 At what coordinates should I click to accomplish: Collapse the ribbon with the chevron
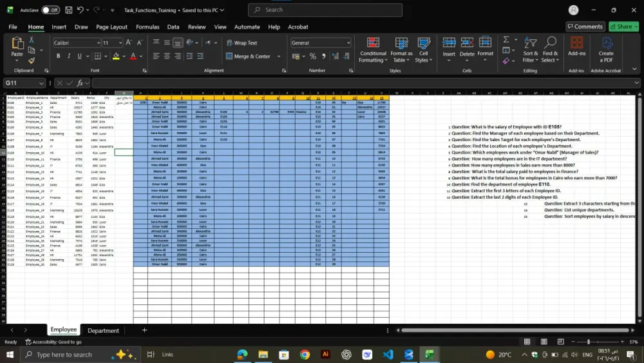634,69
